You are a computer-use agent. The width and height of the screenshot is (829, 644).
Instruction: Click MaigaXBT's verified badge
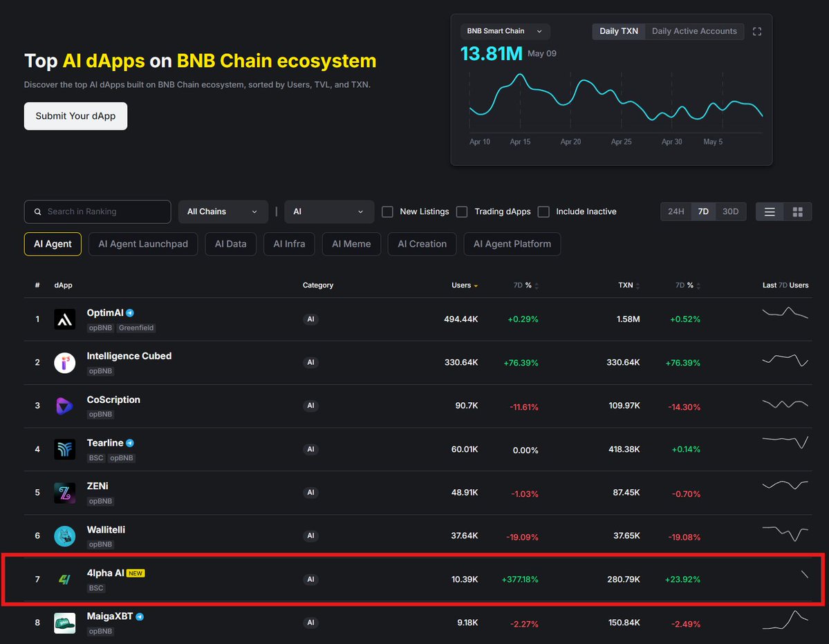tap(140, 616)
